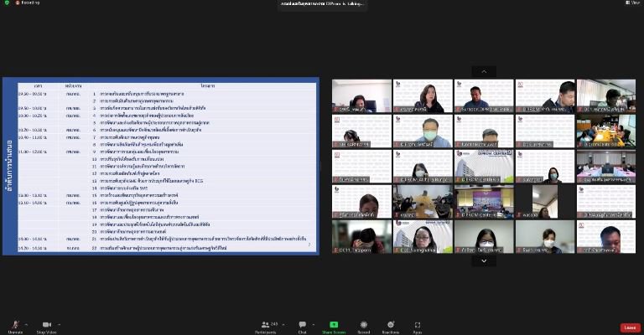
Task: Click the time cell '10.40 - 11.00 น.'
Action: [x=33, y=137]
